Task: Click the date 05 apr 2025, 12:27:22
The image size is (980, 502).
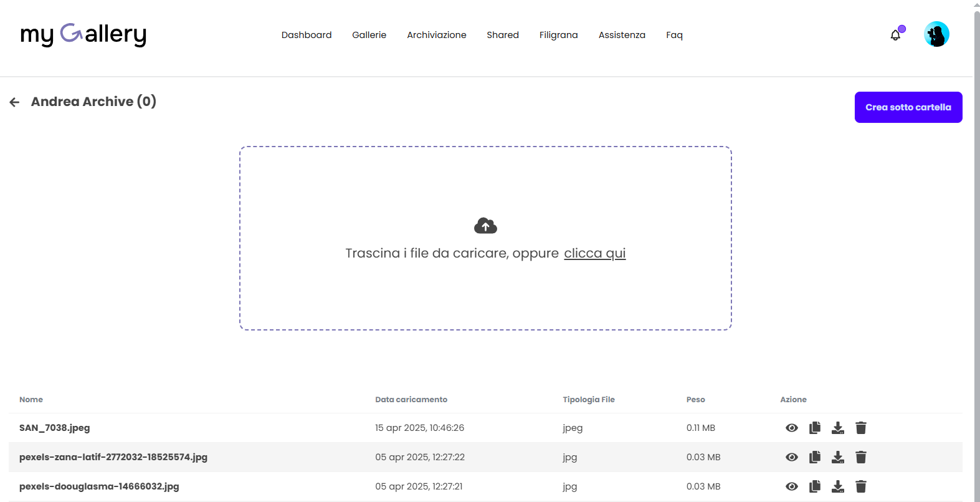Action: coord(420,457)
